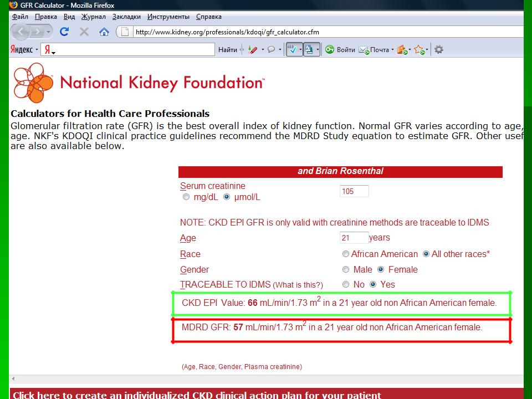
Task: Open the Правка menu
Action: pyautogui.click(x=46, y=17)
